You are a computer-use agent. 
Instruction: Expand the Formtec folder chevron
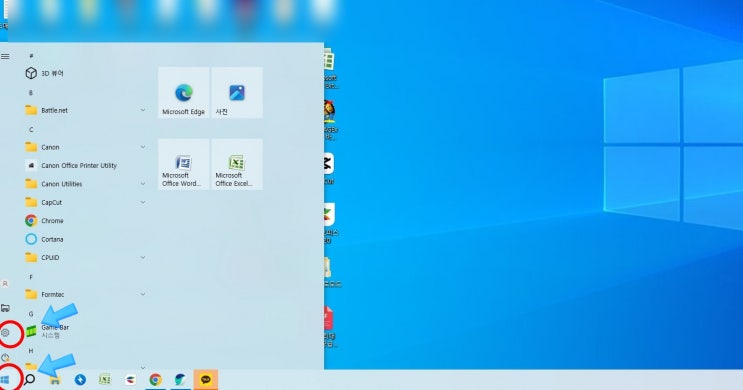143,294
